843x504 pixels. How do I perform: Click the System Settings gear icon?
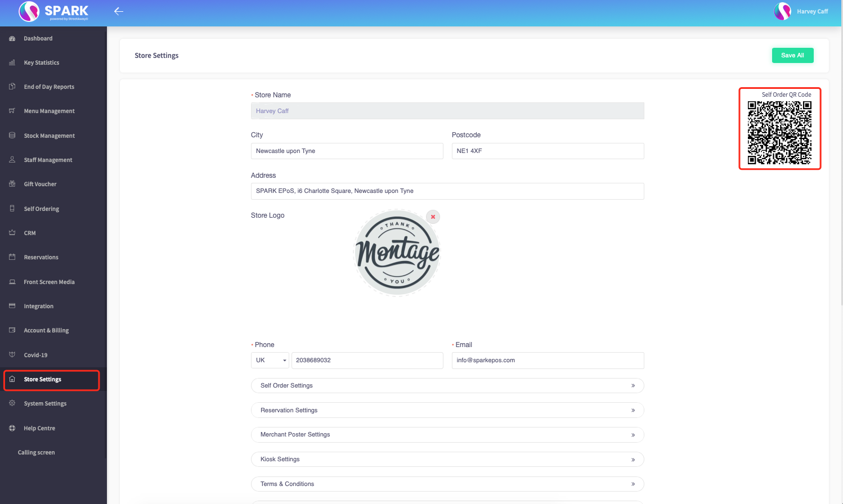click(12, 403)
